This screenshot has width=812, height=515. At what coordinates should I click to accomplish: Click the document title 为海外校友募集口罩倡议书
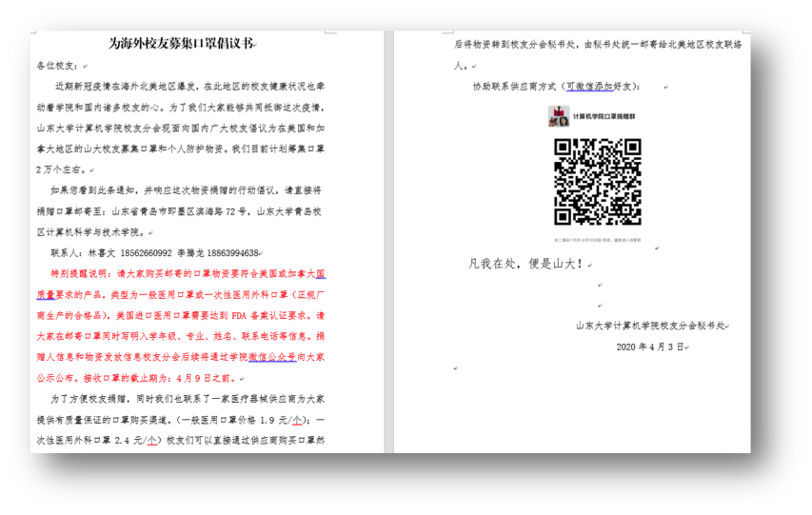181,44
